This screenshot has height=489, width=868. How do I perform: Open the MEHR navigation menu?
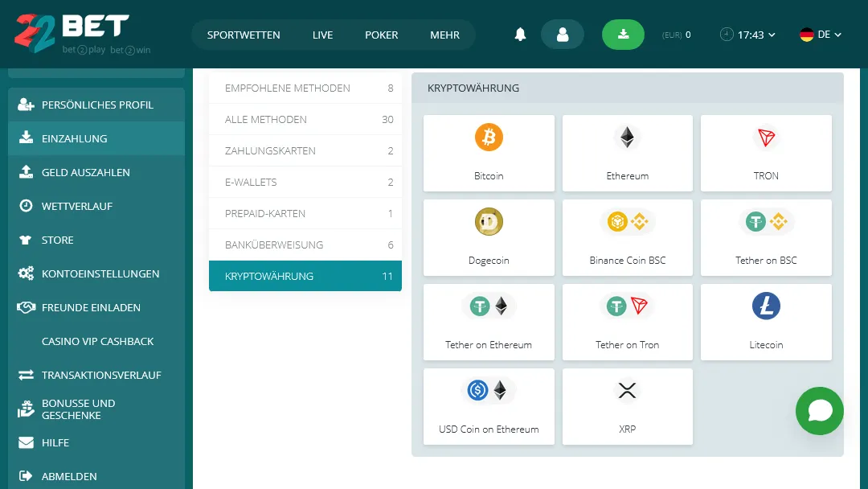pyautogui.click(x=444, y=35)
